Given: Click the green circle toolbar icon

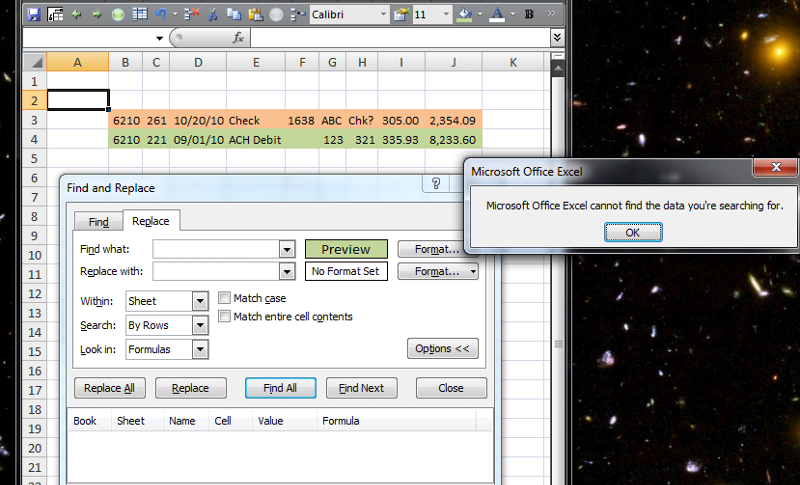Looking at the screenshot, I should click(x=118, y=14).
